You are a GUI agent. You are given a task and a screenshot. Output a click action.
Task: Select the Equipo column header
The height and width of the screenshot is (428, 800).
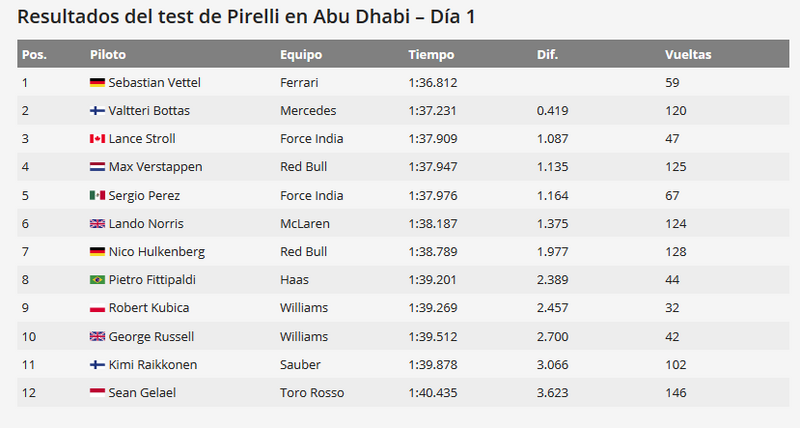pyautogui.click(x=301, y=55)
